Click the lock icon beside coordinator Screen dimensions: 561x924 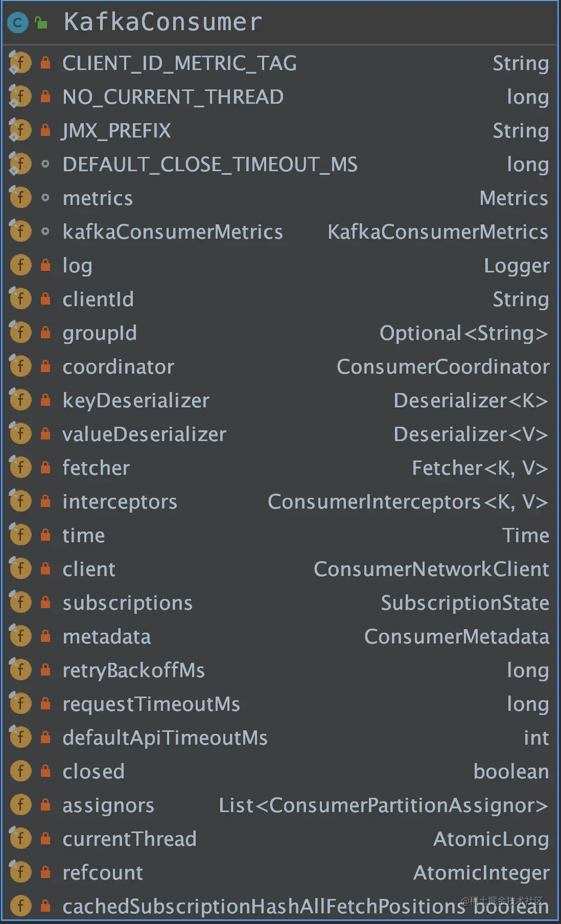pyautogui.click(x=45, y=366)
